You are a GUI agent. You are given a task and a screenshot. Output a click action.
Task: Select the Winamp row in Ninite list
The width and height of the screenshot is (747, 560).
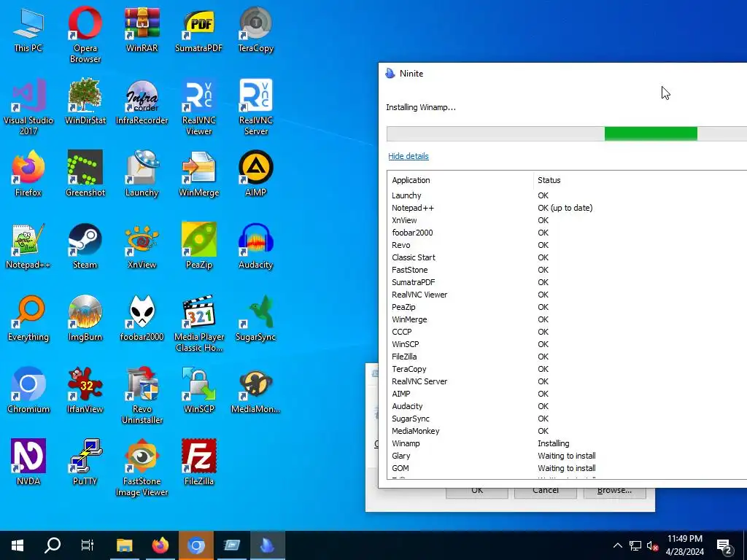[567, 443]
